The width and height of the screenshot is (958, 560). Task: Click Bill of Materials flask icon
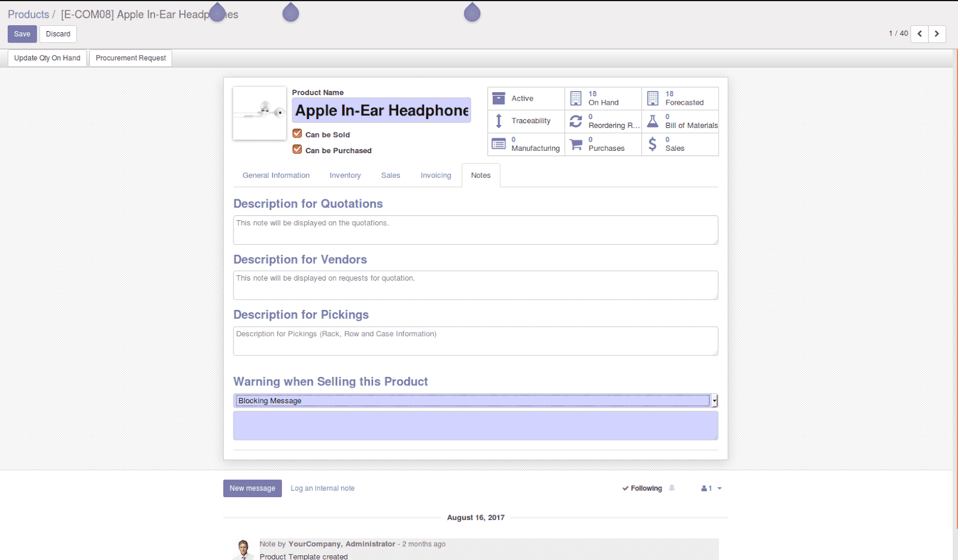653,121
